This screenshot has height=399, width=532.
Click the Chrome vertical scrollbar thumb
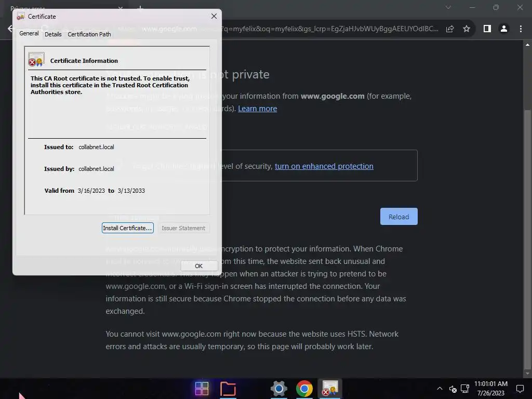527,239
